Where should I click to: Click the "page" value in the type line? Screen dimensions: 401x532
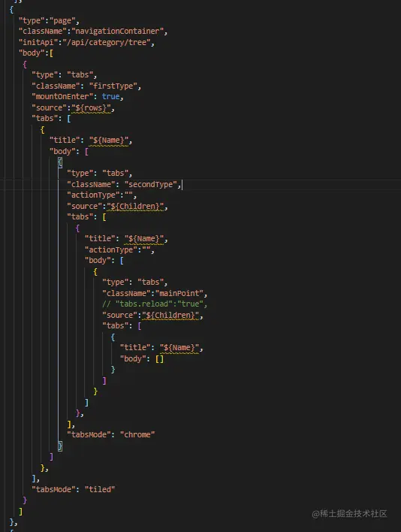click(62, 21)
